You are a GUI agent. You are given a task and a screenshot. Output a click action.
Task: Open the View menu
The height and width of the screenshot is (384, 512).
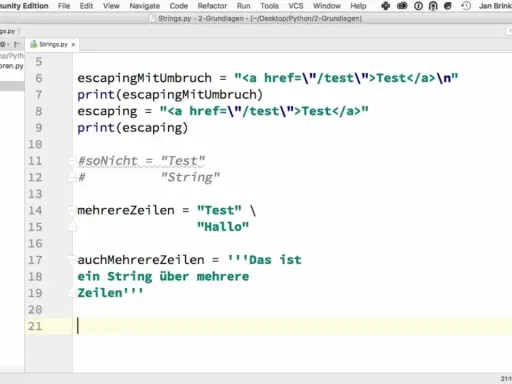111,6
